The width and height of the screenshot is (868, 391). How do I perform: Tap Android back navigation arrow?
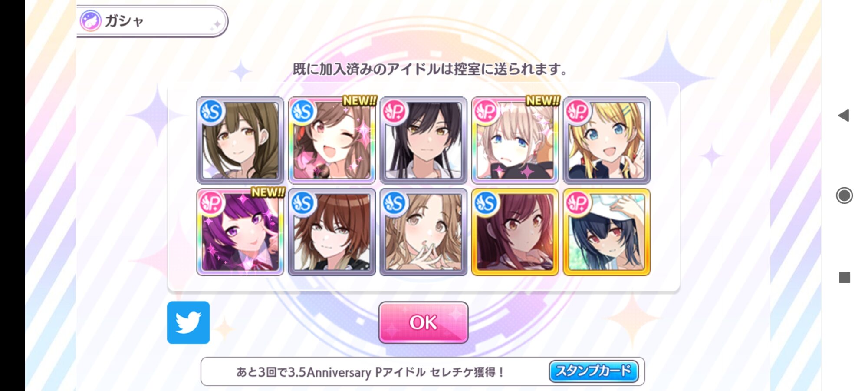[844, 116]
